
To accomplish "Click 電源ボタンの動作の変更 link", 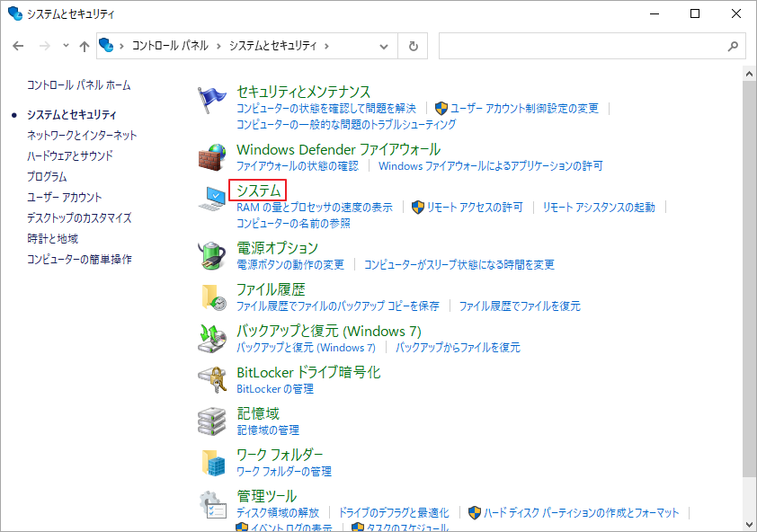I will pyautogui.click(x=290, y=264).
